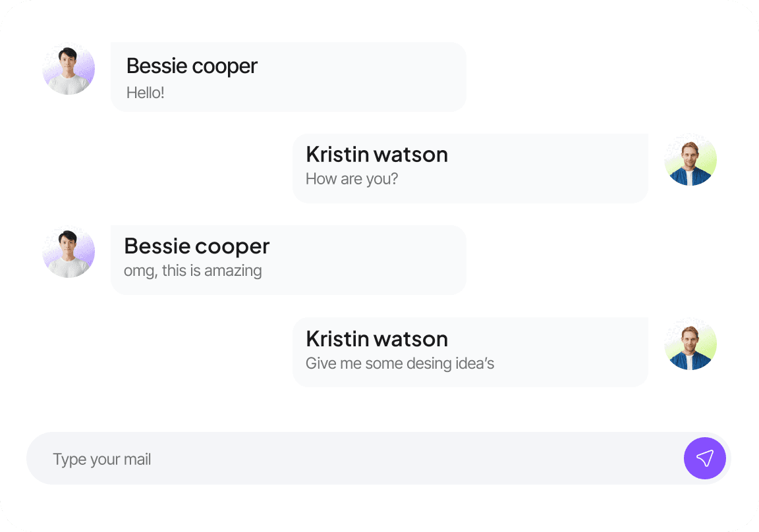
Task: Click empty right side of "desing idea's" bubble
Action: click(580, 352)
